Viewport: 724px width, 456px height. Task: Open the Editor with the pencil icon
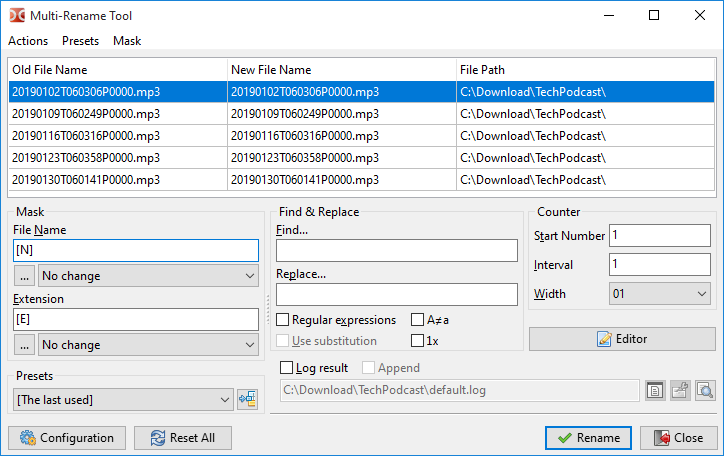coord(622,339)
